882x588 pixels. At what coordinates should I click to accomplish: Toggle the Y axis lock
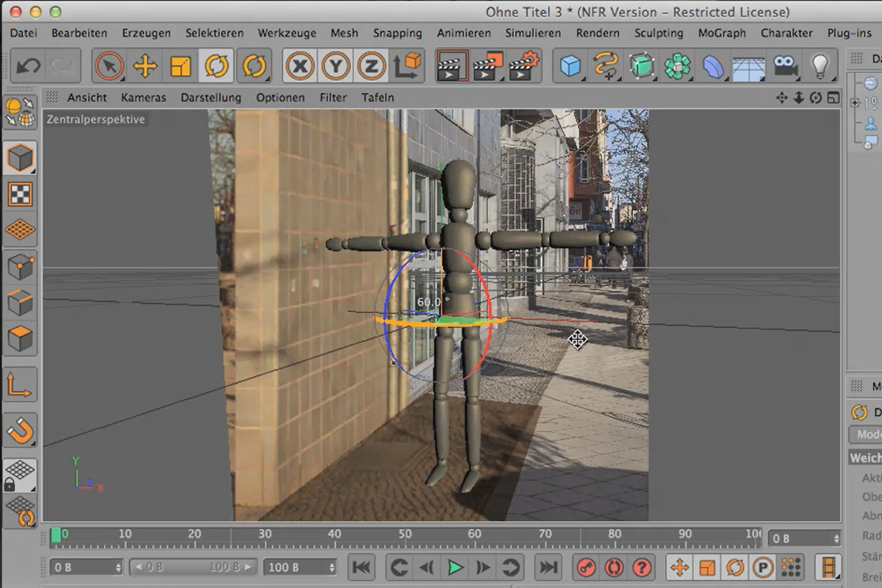(x=336, y=67)
